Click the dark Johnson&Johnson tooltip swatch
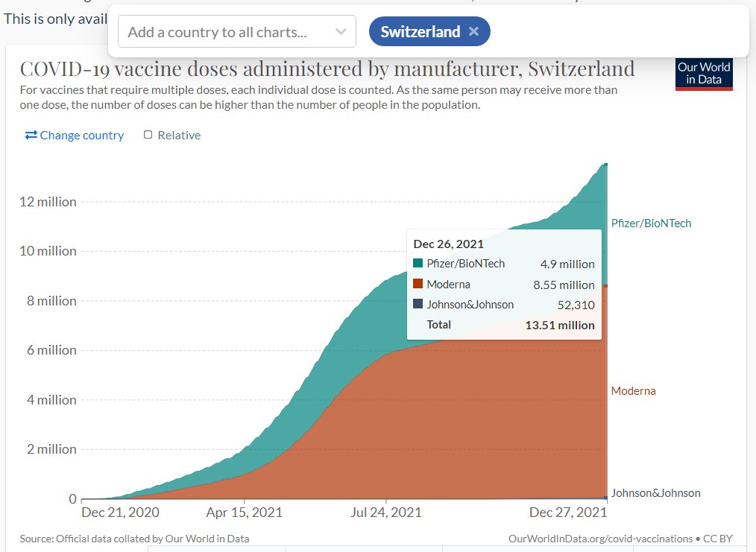Screen dimensions: 756x552 click(418, 304)
